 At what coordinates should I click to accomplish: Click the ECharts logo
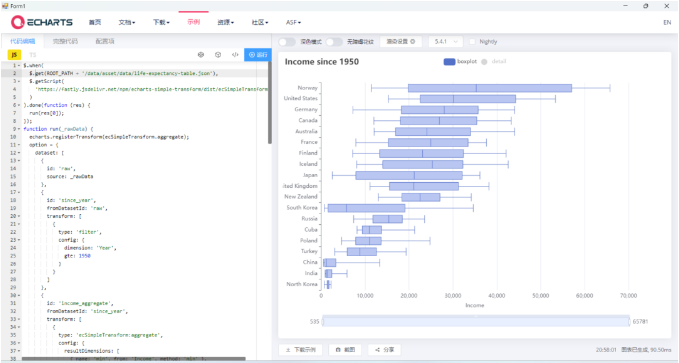42,22
